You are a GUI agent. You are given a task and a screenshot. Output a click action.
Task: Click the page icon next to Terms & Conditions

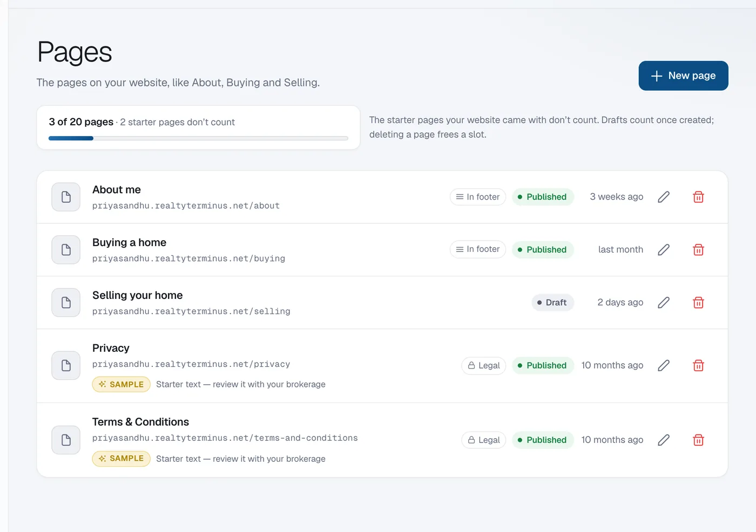coord(66,440)
